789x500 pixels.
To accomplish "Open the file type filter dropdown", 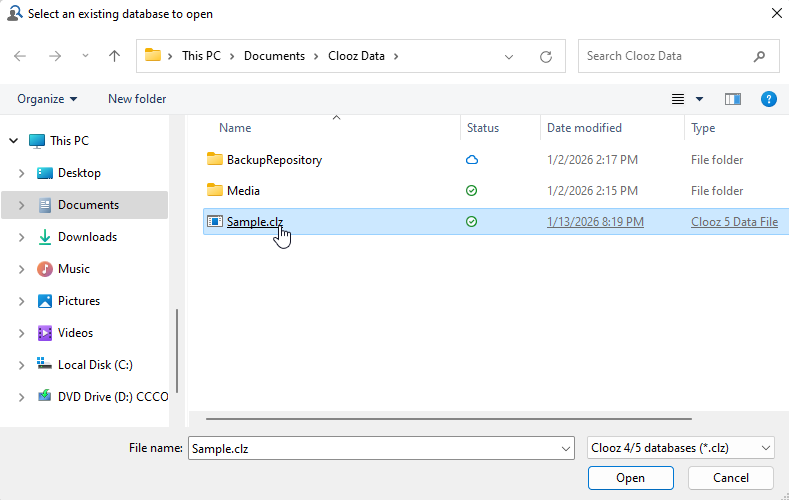I will (x=681, y=449).
